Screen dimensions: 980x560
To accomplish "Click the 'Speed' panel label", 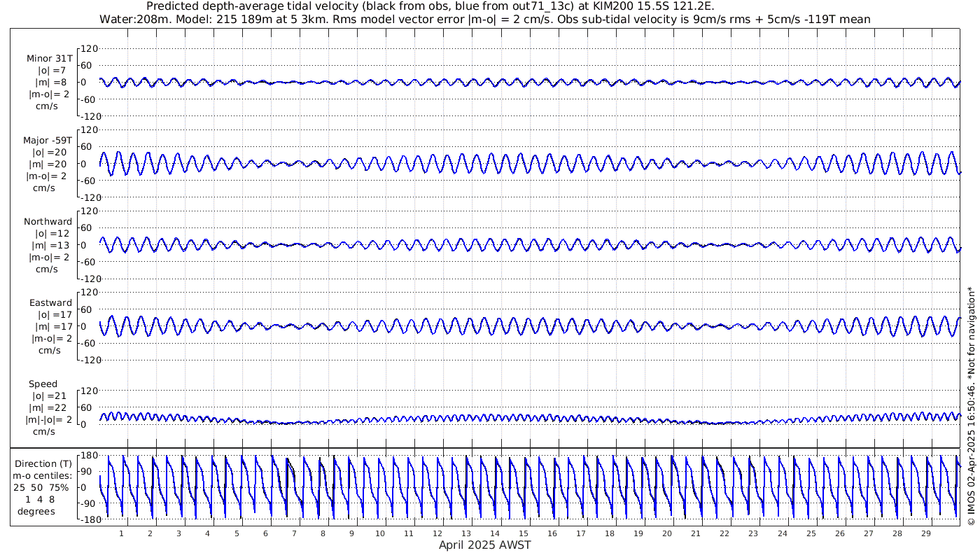I will coord(43,384).
